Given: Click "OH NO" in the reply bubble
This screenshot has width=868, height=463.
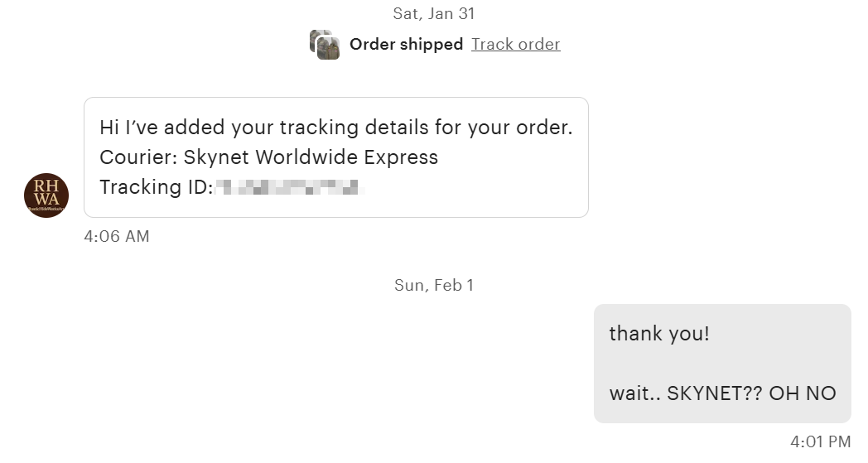Looking at the screenshot, I should point(803,393).
